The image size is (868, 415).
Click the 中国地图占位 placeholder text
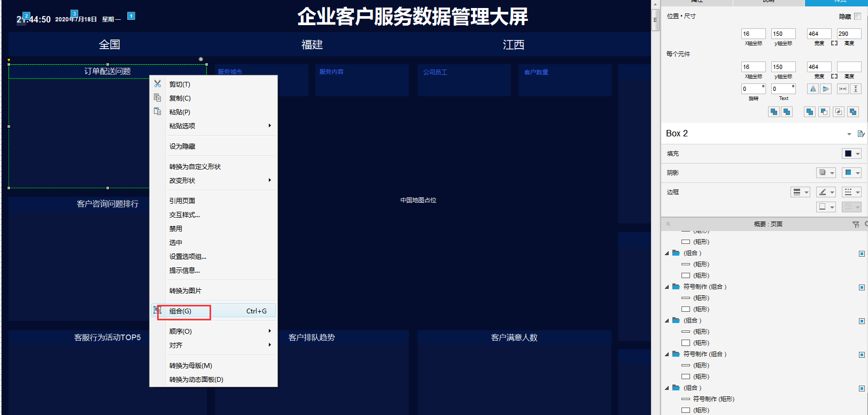click(418, 200)
